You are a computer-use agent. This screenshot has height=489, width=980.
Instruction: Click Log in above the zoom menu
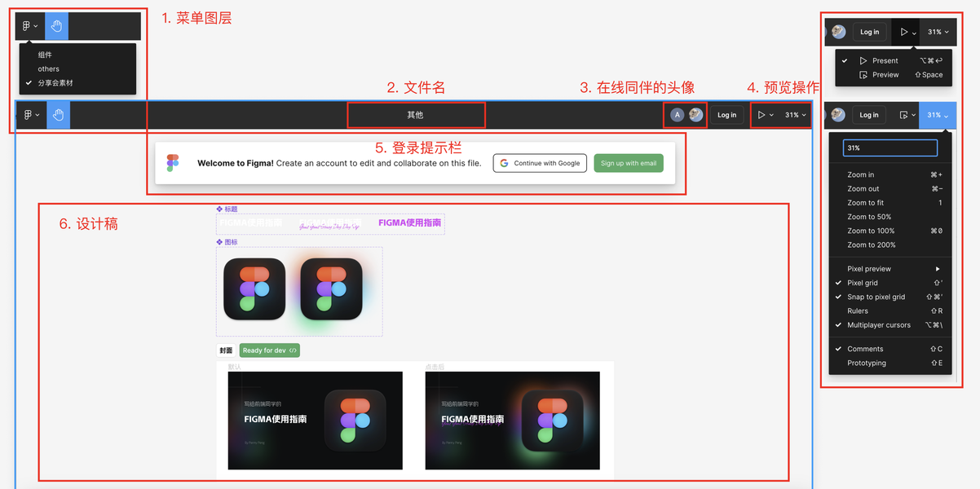pyautogui.click(x=869, y=115)
